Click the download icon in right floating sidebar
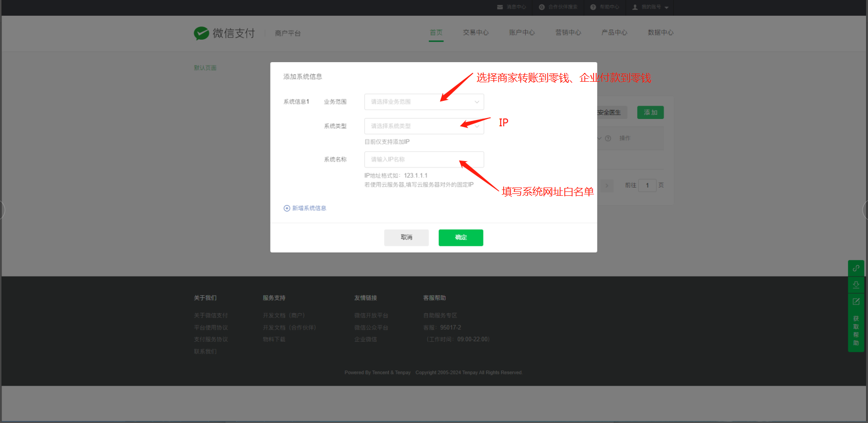Screen dimensions: 868x423 (856, 284)
